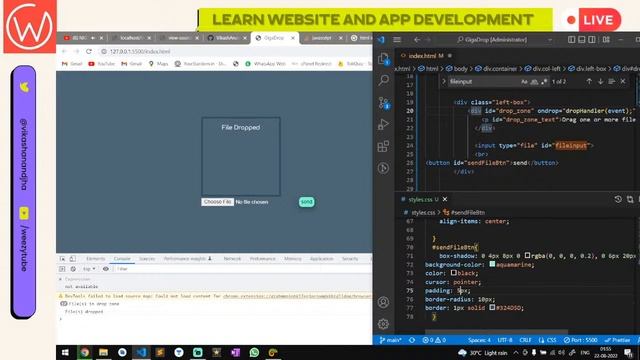Toggle the device toolbar in DevTools
Viewport: 640px width, 360px height.
pos(73,259)
